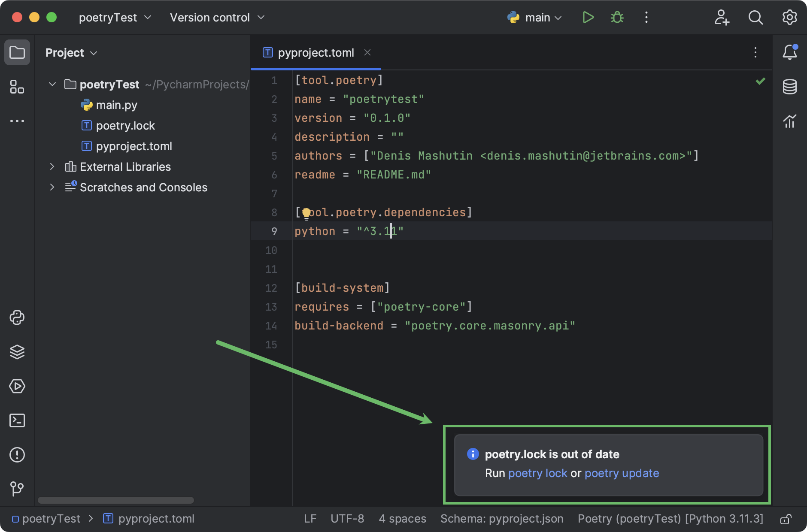
Task: Open the Version control menu
Action: click(x=216, y=18)
